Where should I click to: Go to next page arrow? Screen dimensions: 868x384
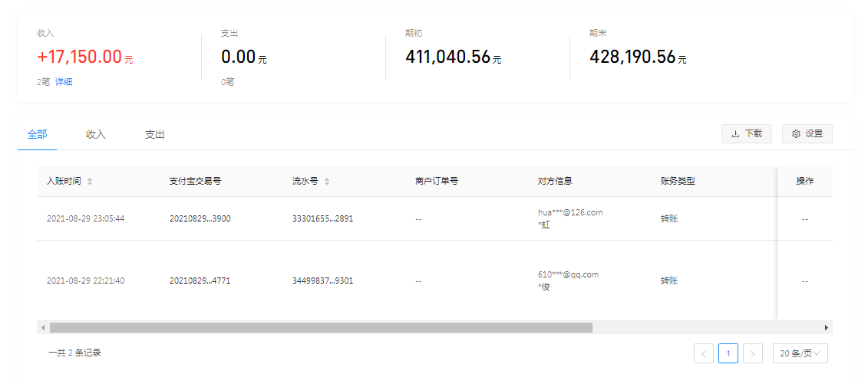pos(753,353)
